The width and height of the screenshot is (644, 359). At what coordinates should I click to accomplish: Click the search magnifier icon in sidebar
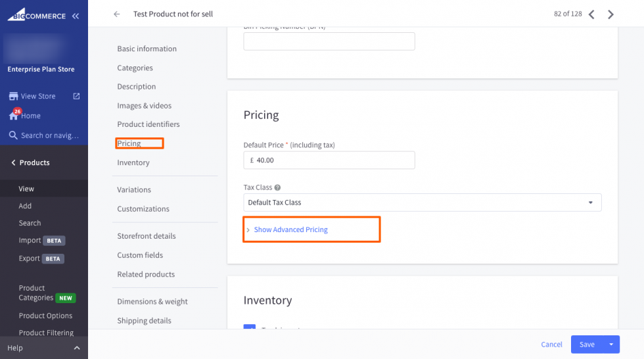click(x=13, y=135)
